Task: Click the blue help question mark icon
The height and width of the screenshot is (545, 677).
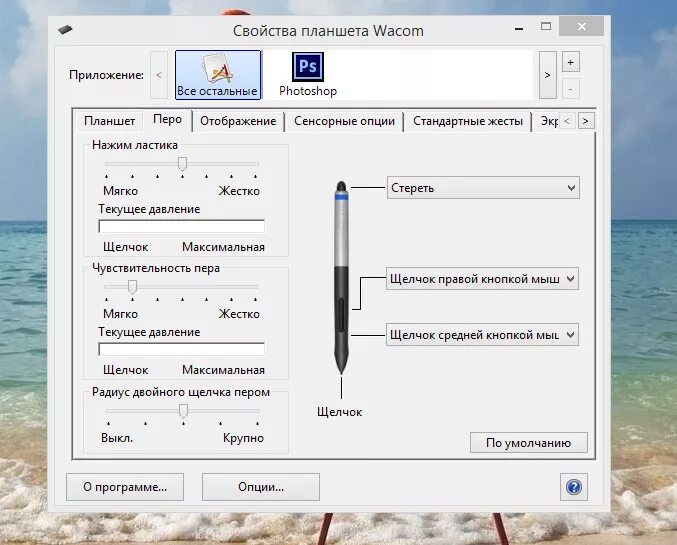Action: pyautogui.click(x=573, y=487)
